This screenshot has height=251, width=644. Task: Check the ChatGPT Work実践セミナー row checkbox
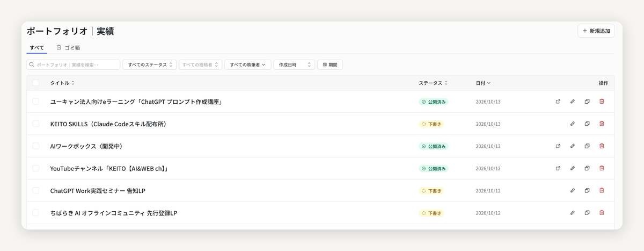click(x=36, y=190)
